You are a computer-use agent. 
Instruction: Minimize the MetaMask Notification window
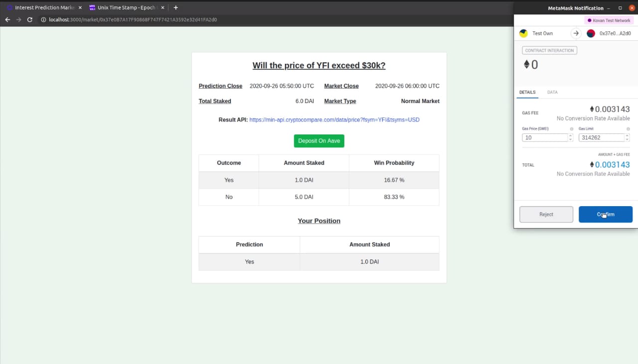[x=610, y=8]
